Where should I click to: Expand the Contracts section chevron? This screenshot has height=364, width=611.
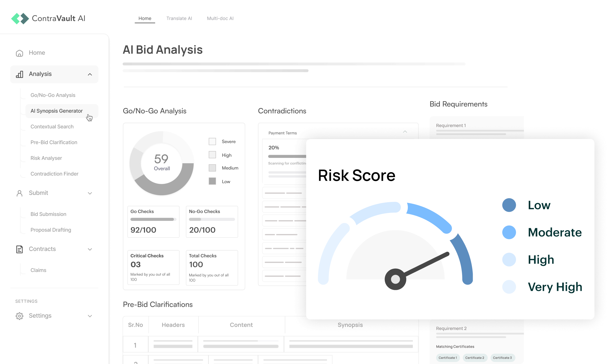[90, 249]
